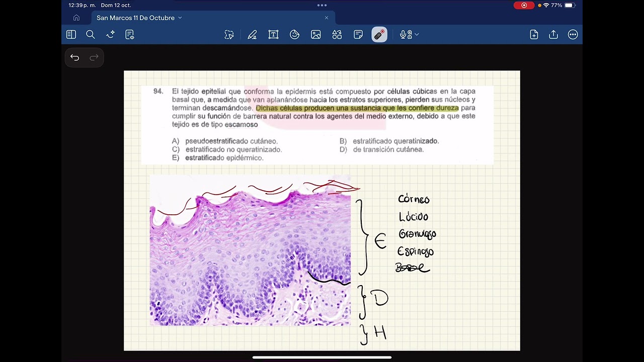This screenshot has width=644, height=362.
Task: Select the text box tool
Action: tap(273, 35)
